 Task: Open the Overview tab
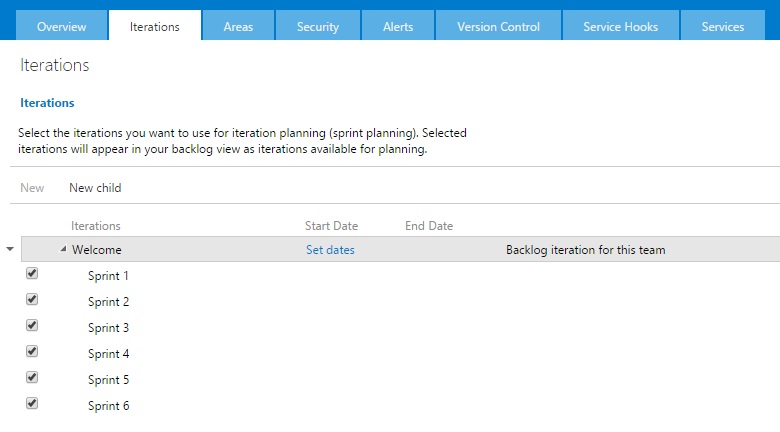coord(61,27)
